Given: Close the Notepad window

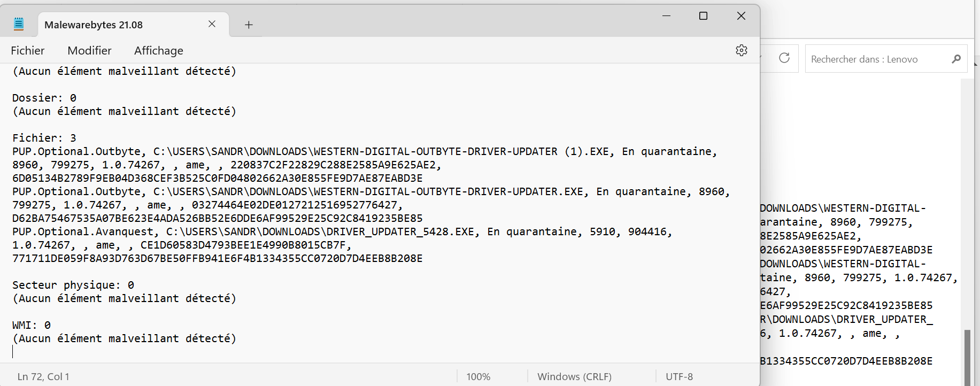Looking at the screenshot, I should tap(741, 16).
